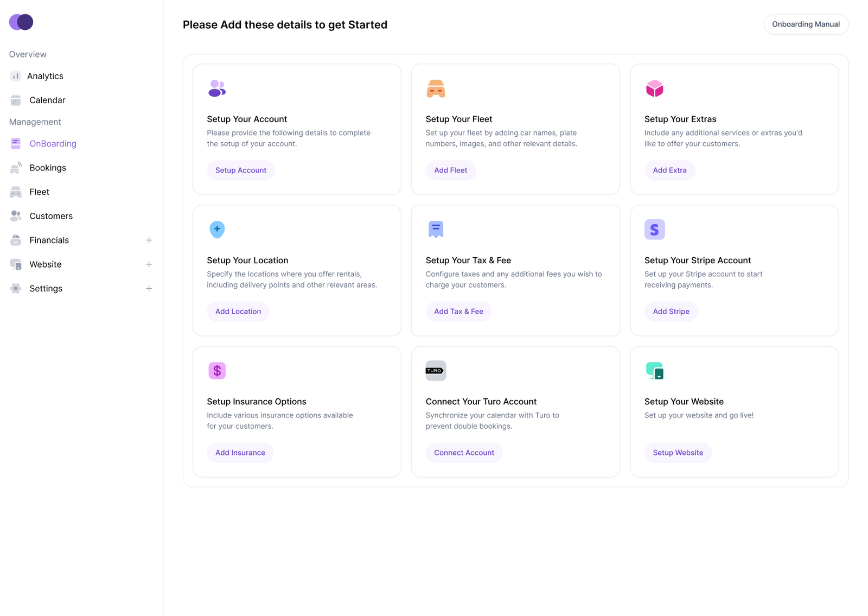Expand the Financials submenu with plus
The image size is (868, 616).
pyautogui.click(x=149, y=240)
